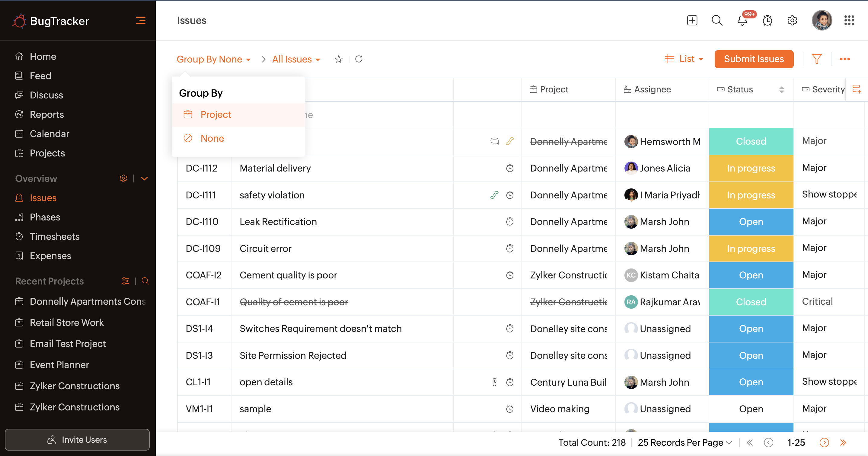868x456 pixels.
Task: Select Project in Group By menu
Action: pyautogui.click(x=216, y=115)
